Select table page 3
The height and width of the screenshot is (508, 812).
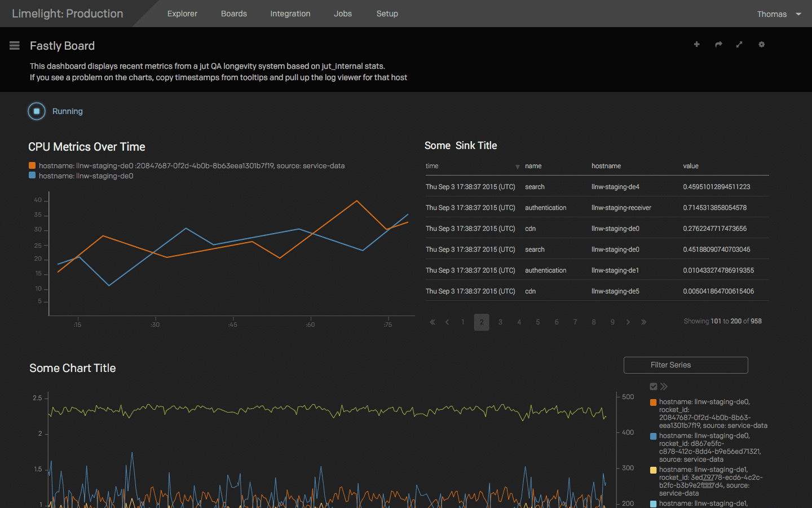click(500, 322)
